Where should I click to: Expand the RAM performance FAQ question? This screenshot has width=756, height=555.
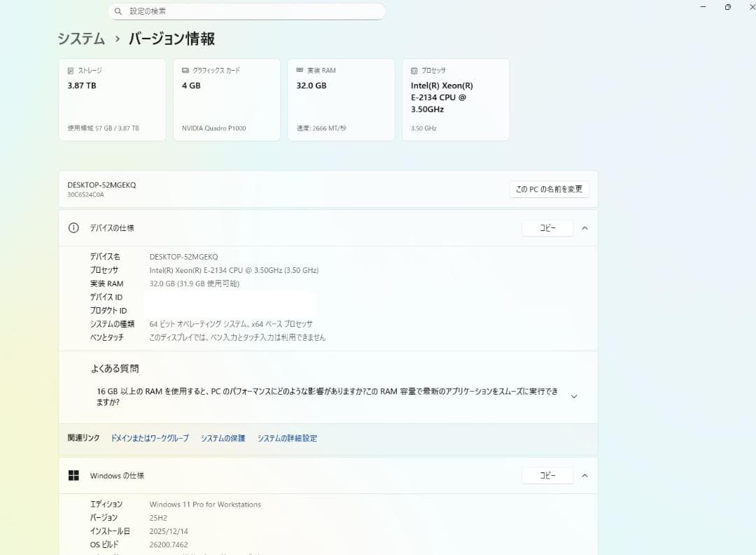click(574, 396)
